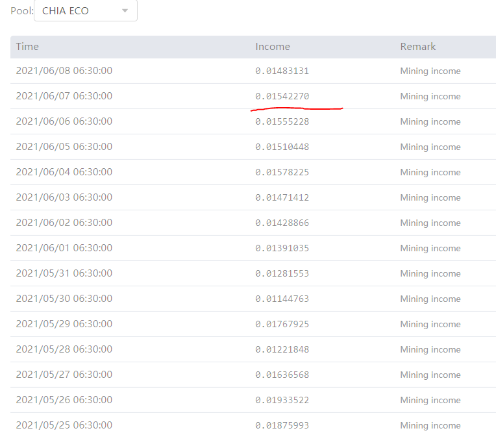Select the 2021/05/25 06:30:00 time cell

click(64, 425)
